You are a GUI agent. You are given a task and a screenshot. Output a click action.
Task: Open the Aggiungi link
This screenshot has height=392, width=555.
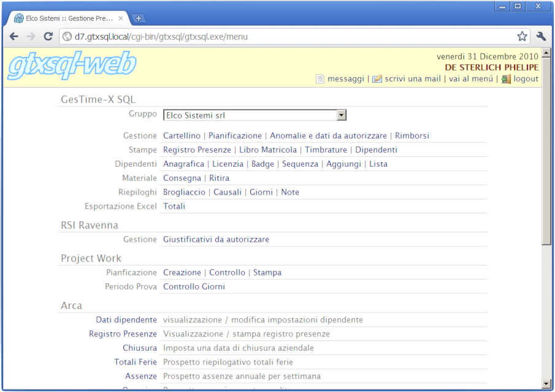point(343,164)
